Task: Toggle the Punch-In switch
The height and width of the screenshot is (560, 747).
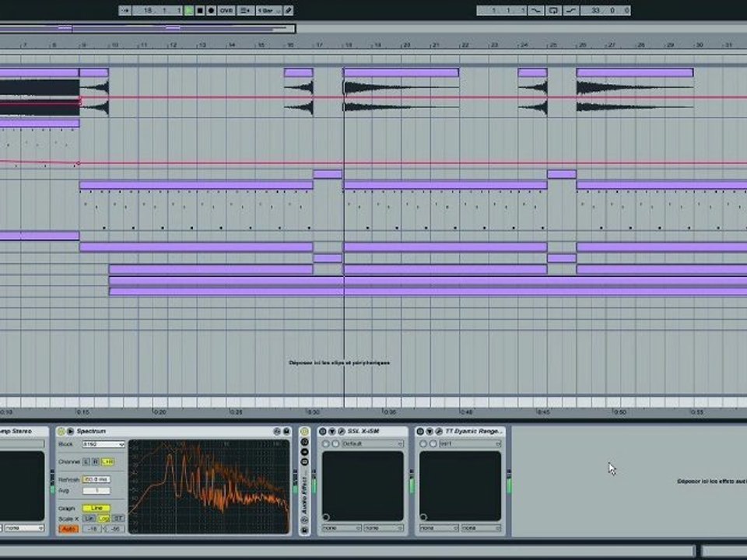Action: pyautogui.click(x=536, y=10)
